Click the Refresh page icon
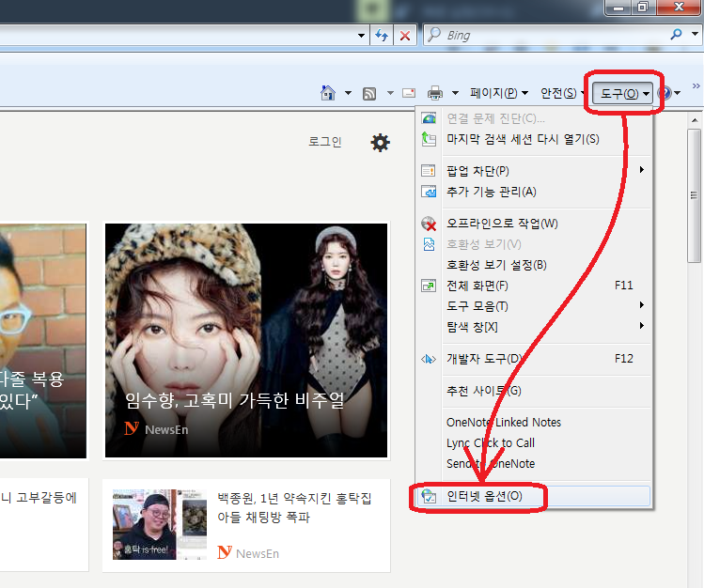The image size is (704, 588). pos(383,36)
